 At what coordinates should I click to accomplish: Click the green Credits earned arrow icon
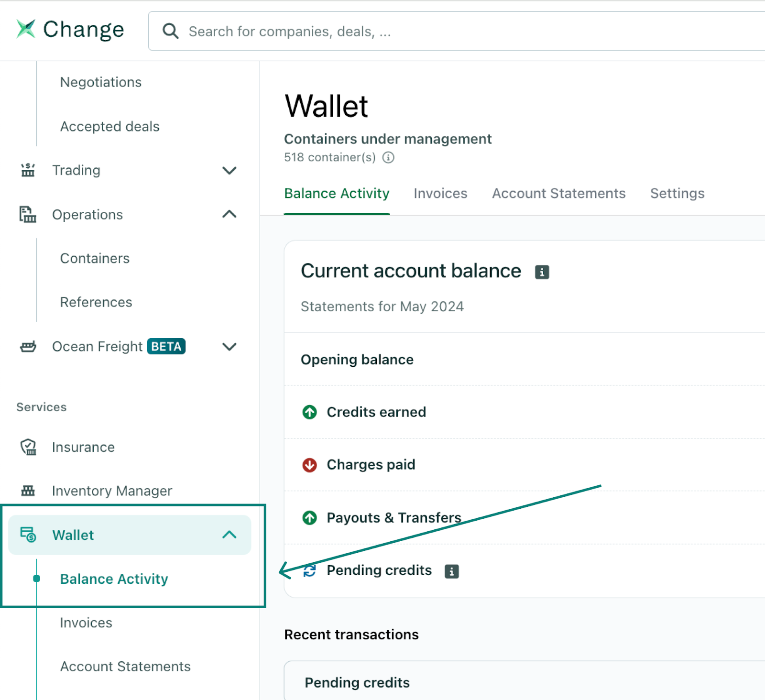click(310, 412)
